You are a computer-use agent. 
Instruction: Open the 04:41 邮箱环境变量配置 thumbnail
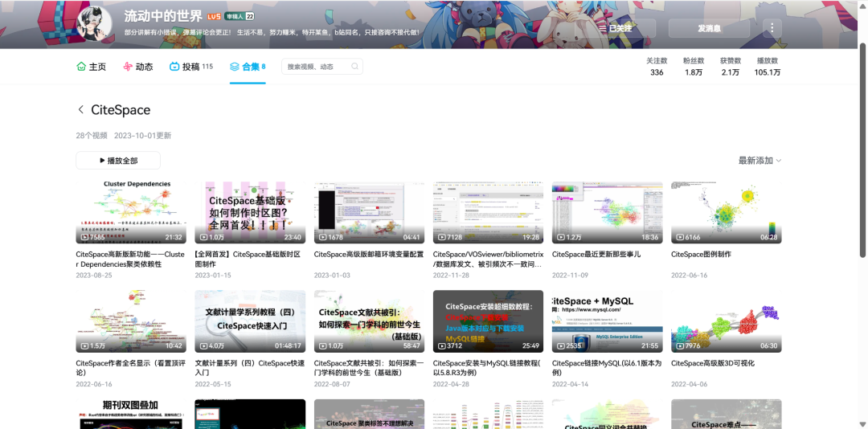pyautogui.click(x=369, y=213)
